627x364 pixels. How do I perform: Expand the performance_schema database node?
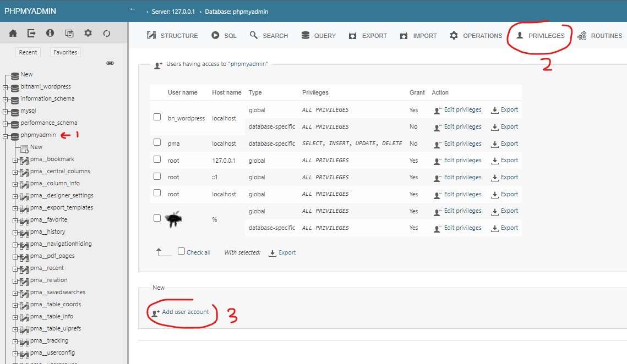pos(5,124)
